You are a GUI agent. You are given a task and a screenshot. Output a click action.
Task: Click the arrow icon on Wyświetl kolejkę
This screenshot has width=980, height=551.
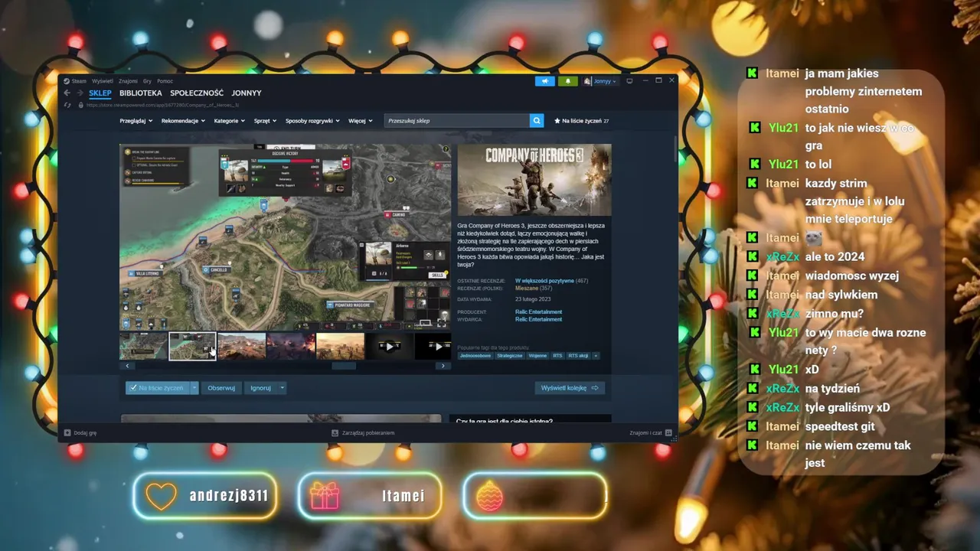pos(595,388)
